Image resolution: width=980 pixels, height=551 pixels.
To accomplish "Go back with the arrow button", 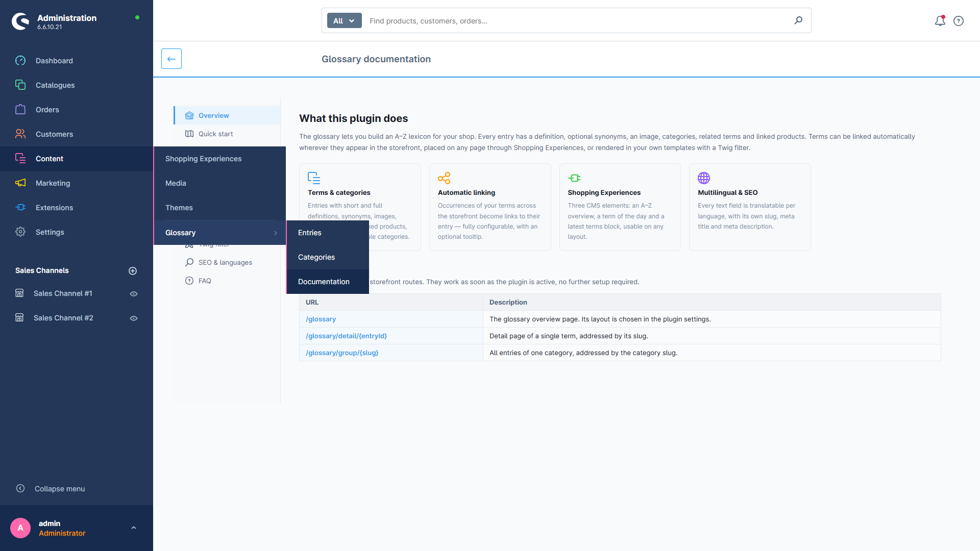I will point(171,59).
